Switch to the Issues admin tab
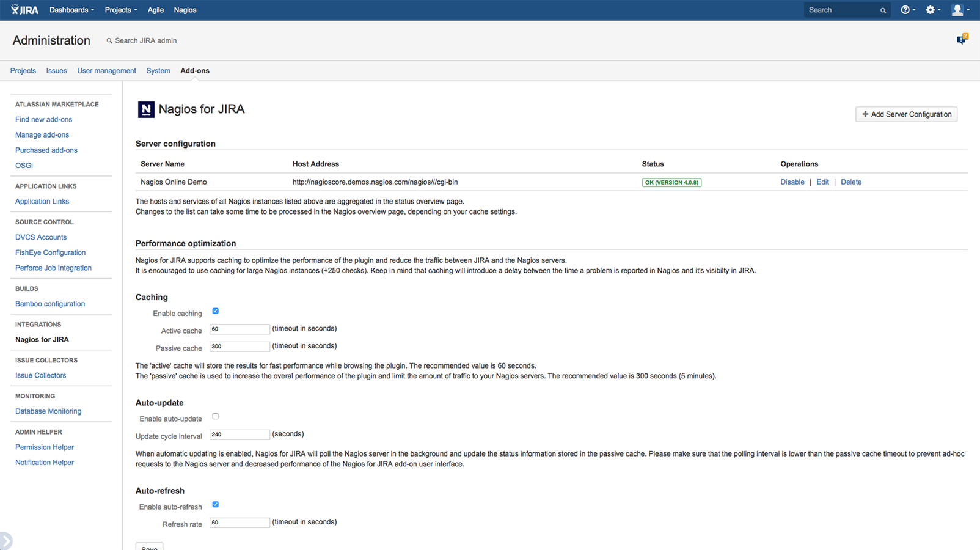Image resolution: width=980 pixels, height=550 pixels. pos(56,71)
